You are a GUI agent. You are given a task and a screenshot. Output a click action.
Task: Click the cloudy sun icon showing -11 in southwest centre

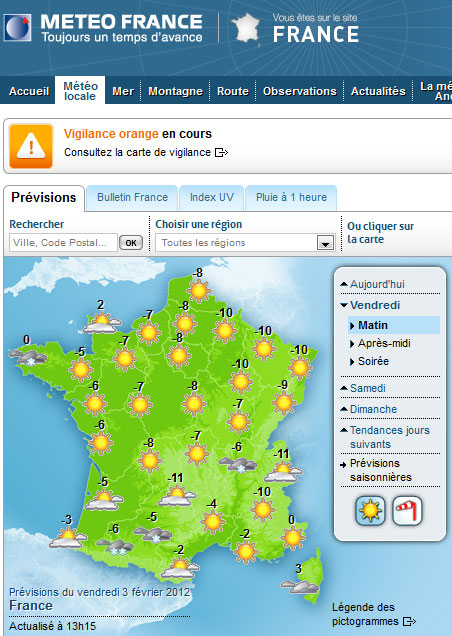tap(177, 496)
